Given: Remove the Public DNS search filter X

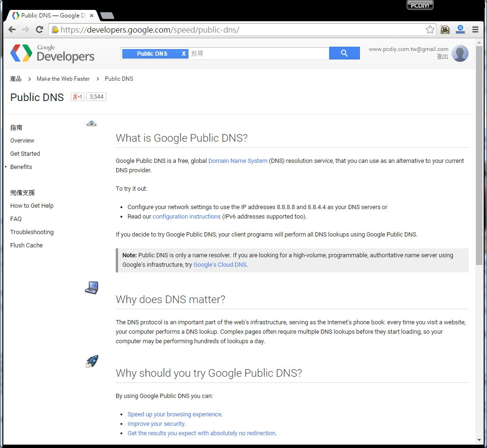Looking at the screenshot, I should coord(184,54).
